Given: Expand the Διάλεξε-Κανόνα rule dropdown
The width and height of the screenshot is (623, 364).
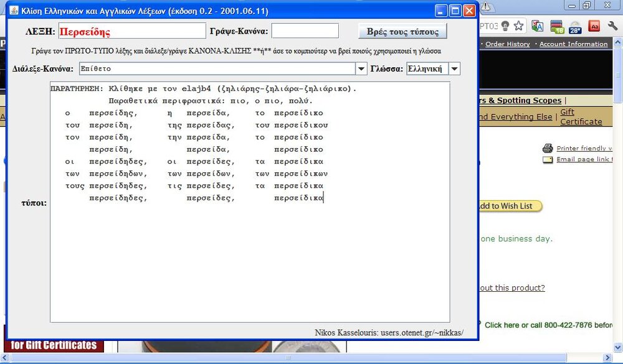Looking at the screenshot, I should 361,68.
